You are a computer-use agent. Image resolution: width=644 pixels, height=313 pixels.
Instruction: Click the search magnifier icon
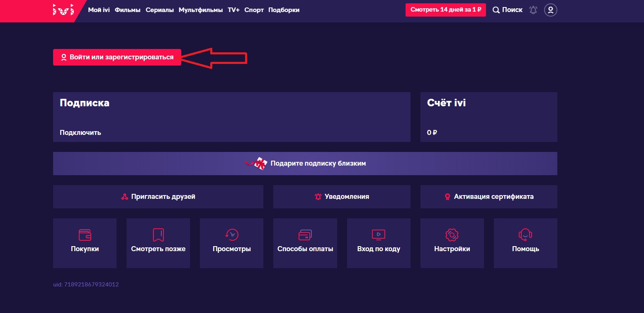[x=496, y=10]
